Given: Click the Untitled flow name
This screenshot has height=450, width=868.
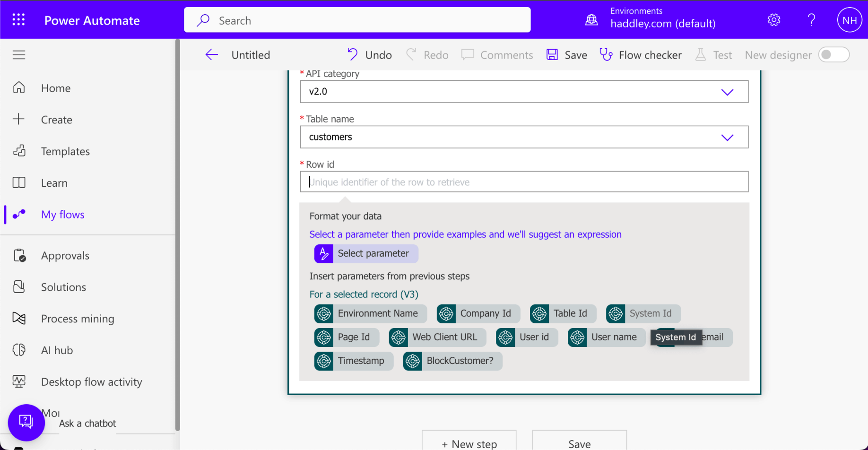Looking at the screenshot, I should [x=251, y=55].
